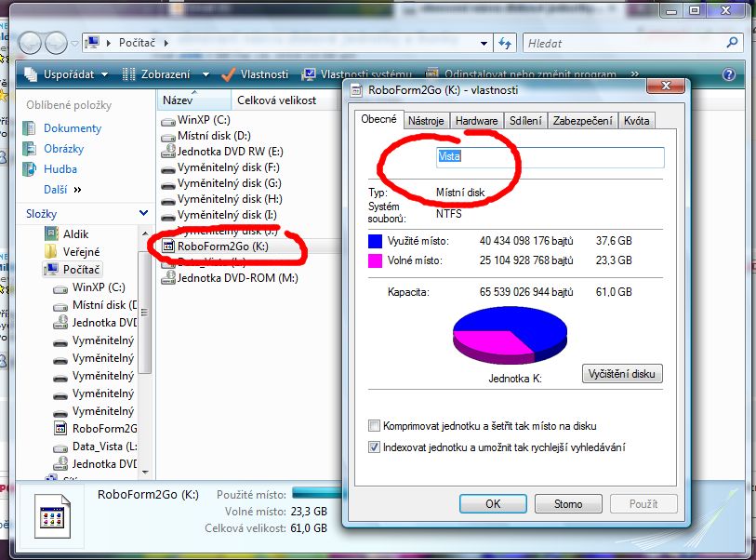
Task: Click the Vyčištění disku button
Action: [x=622, y=374]
